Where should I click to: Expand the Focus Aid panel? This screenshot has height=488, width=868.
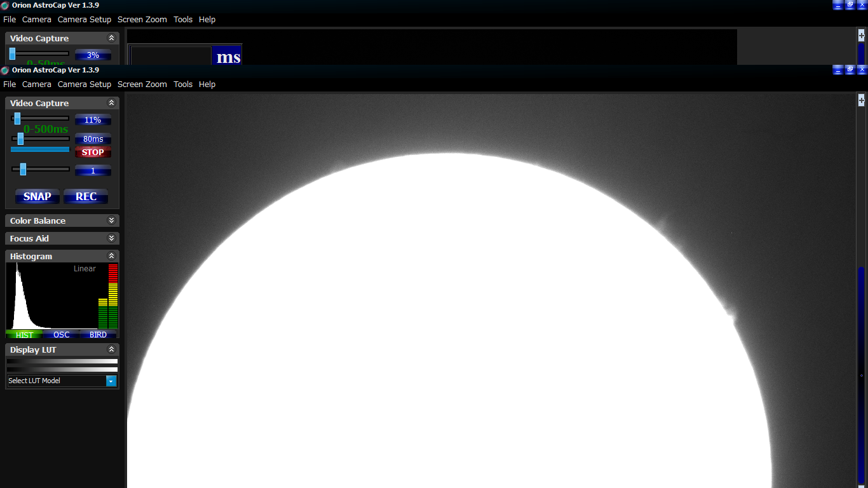click(x=111, y=238)
